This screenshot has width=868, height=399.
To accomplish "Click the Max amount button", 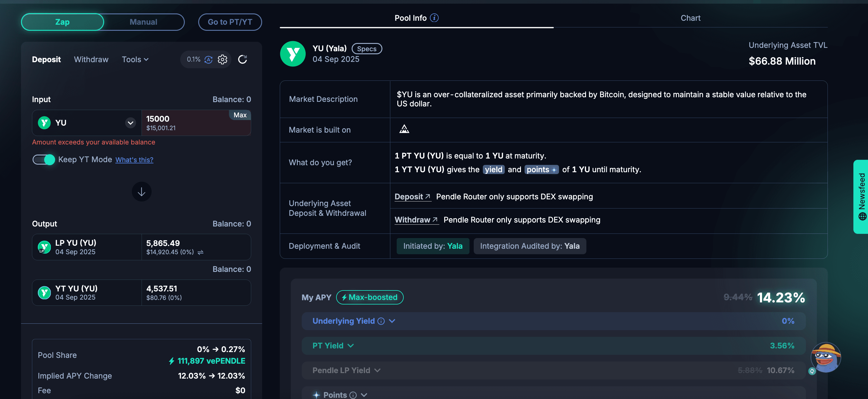I will (240, 115).
